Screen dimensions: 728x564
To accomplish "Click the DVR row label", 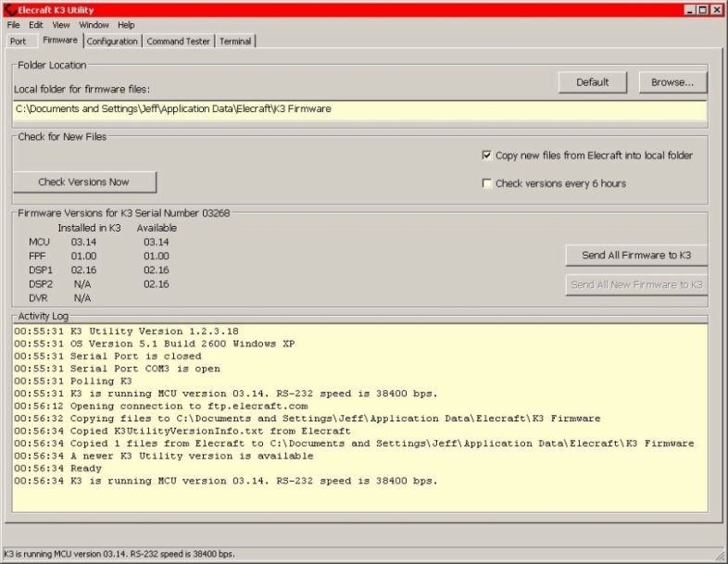I will (x=38, y=297).
